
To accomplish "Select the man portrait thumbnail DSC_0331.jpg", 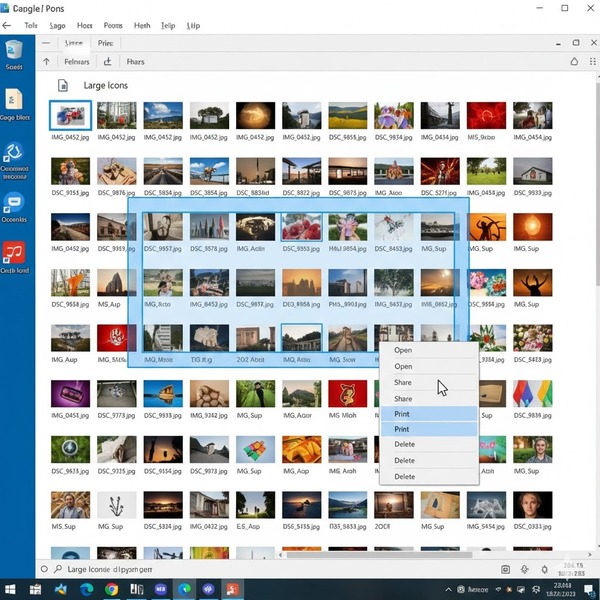I will [x=532, y=505].
